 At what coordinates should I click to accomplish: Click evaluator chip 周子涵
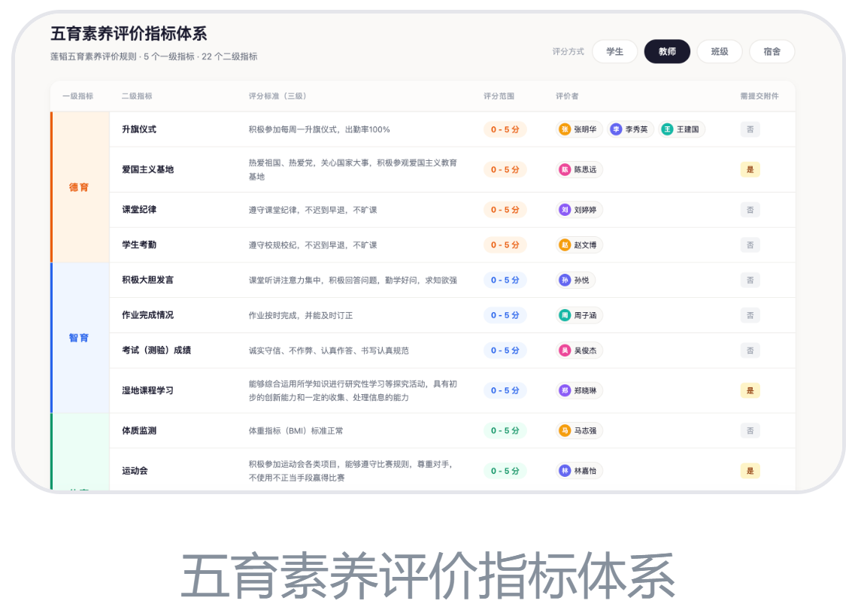(x=579, y=315)
